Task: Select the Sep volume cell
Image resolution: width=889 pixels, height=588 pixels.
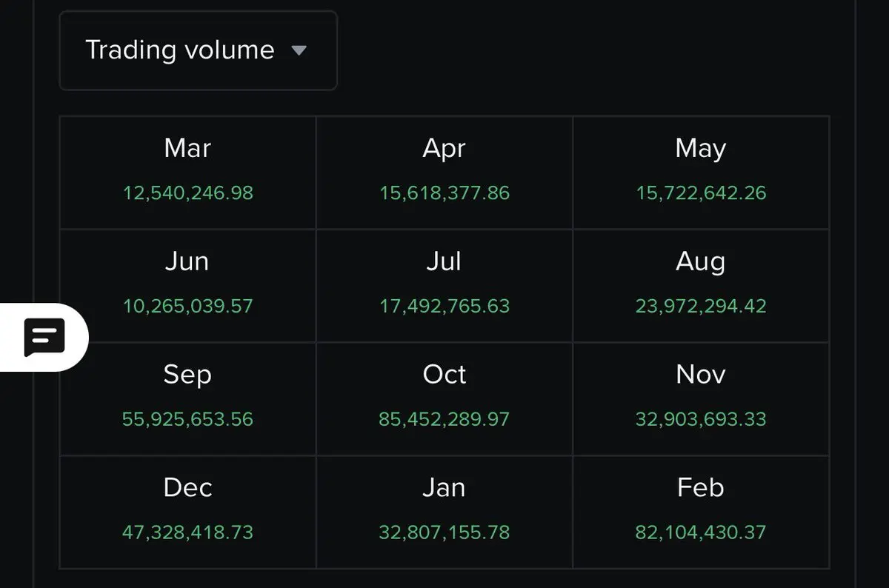Action: [x=188, y=399]
